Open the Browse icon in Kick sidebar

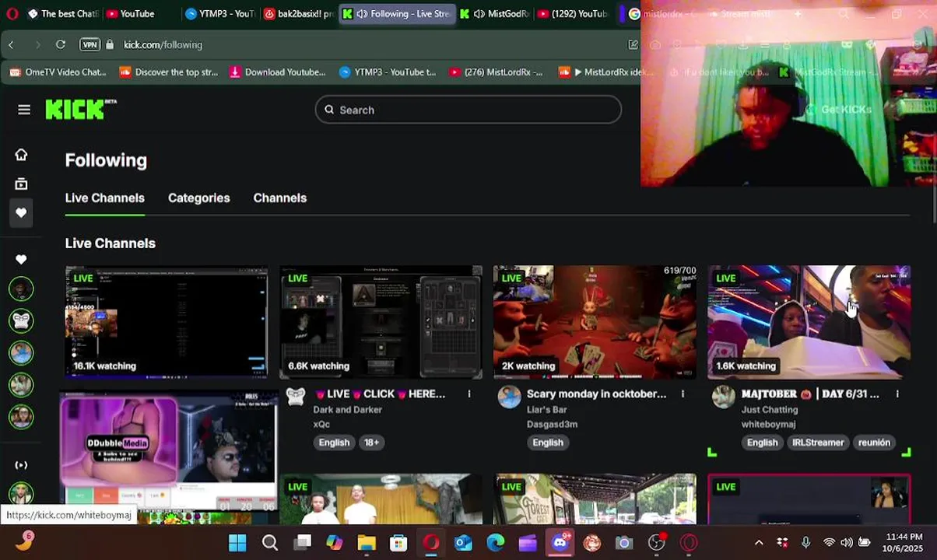click(x=21, y=184)
